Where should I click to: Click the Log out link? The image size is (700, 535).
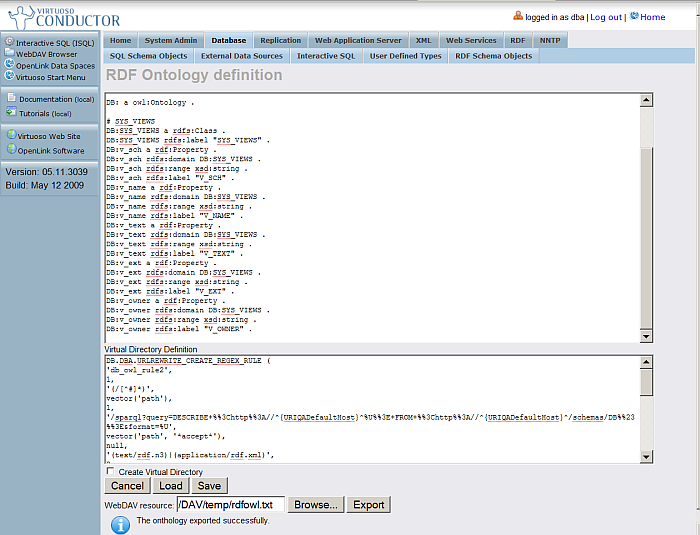(606, 17)
